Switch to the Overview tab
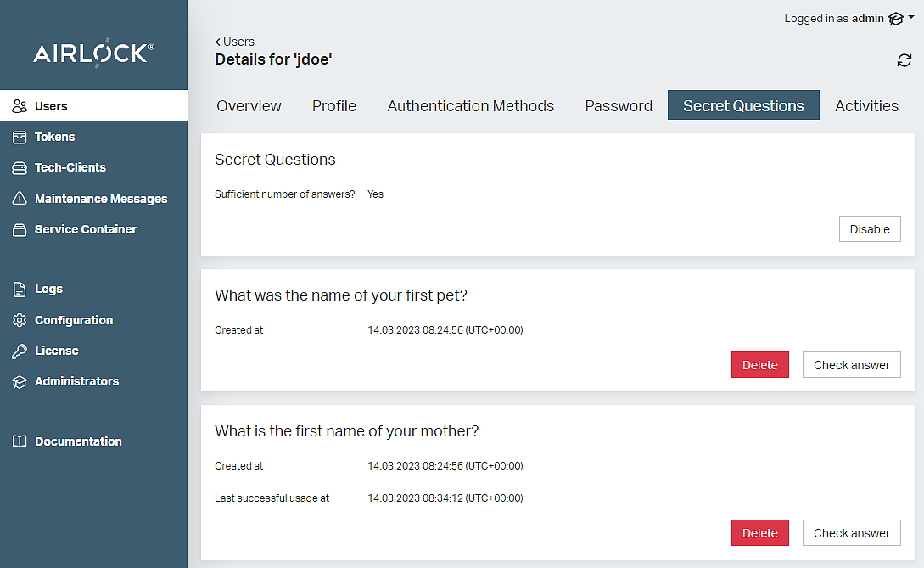The image size is (924, 568). coord(249,106)
